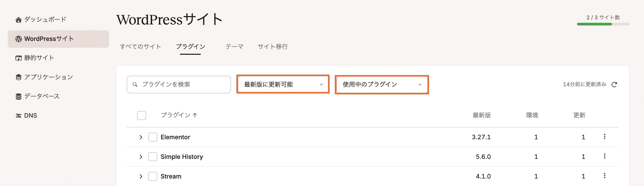Click the applications stack icon
Screen dimensions: 644x186
click(18, 77)
